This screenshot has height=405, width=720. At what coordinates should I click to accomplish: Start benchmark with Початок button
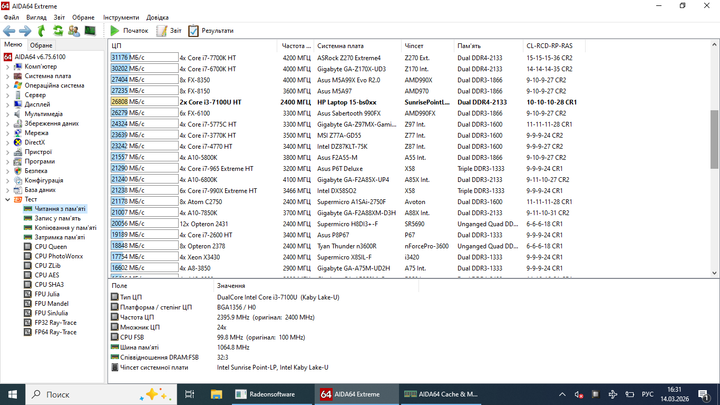[x=129, y=31]
